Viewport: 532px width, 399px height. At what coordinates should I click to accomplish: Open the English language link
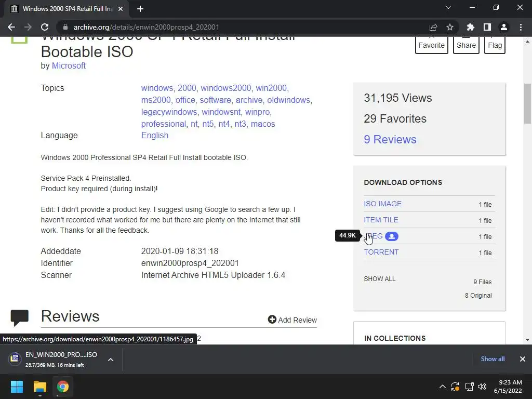coord(155,136)
